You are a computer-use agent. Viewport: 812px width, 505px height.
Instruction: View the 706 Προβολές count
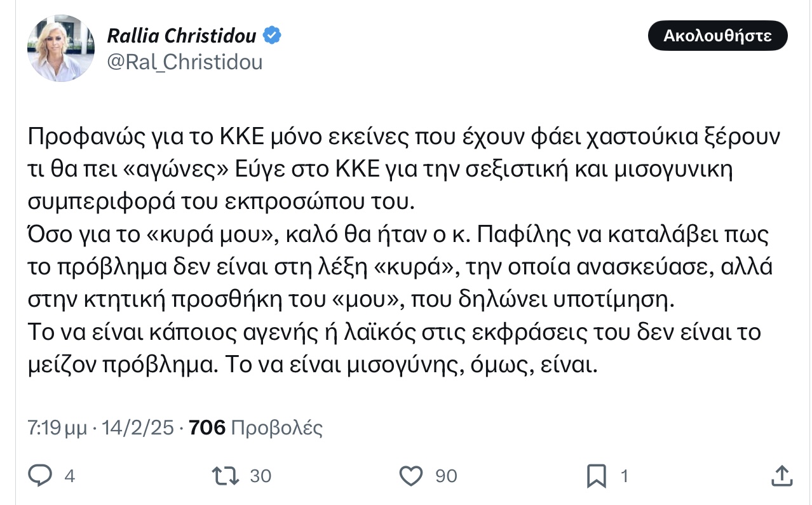coord(256,428)
